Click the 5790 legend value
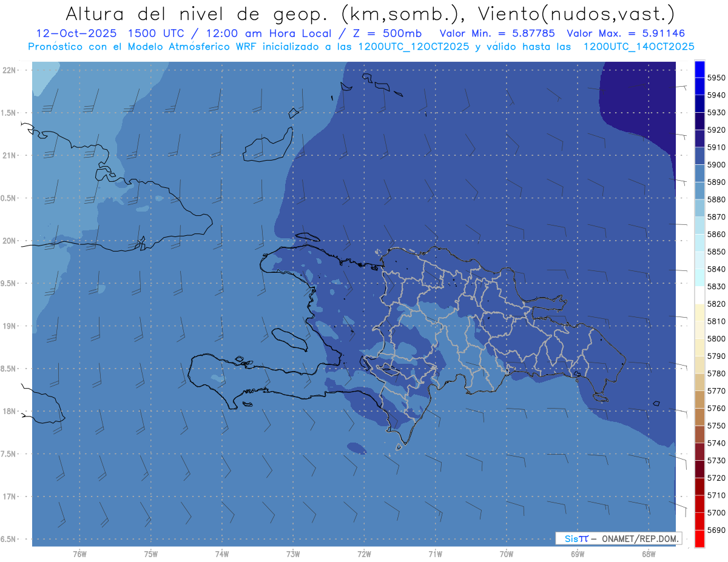The height and width of the screenshot is (562, 728). click(716, 356)
